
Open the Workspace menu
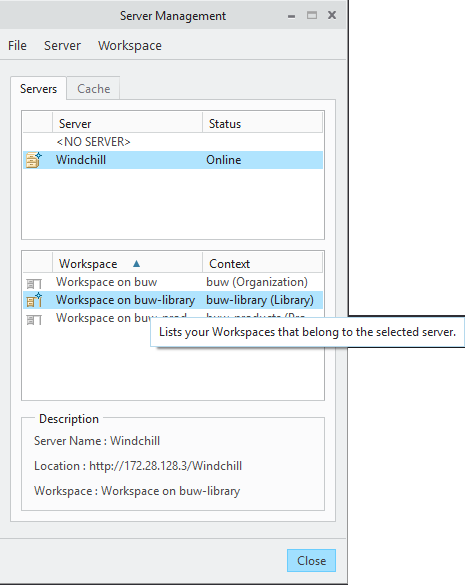click(130, 46)
